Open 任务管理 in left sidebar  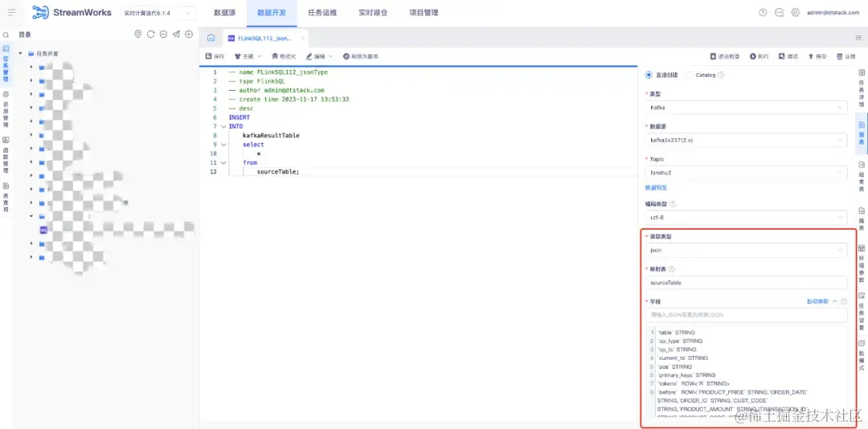[x=6, y=63]
